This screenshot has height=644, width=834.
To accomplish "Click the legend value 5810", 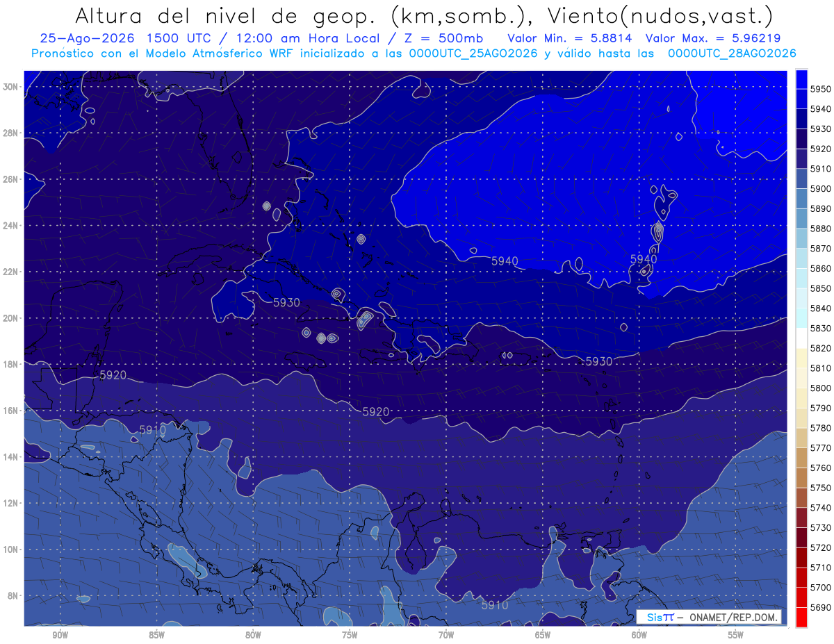I will click(x=820, y=368).
